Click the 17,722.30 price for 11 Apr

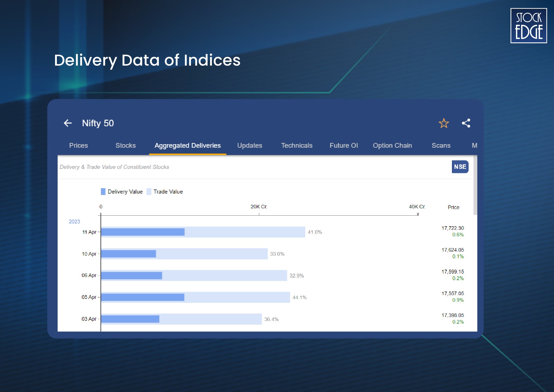point(452,228)
